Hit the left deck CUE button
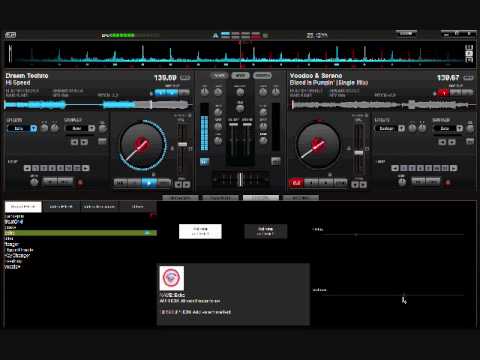Viewport: 480px width, 360px height. [x=120, y=183]
